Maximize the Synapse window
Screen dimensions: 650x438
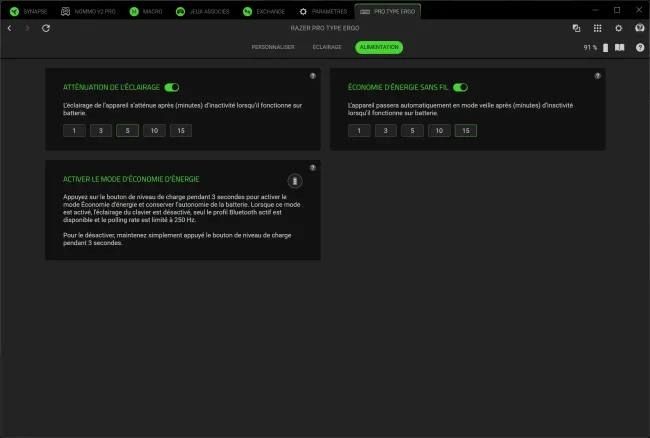coord(617,10)
